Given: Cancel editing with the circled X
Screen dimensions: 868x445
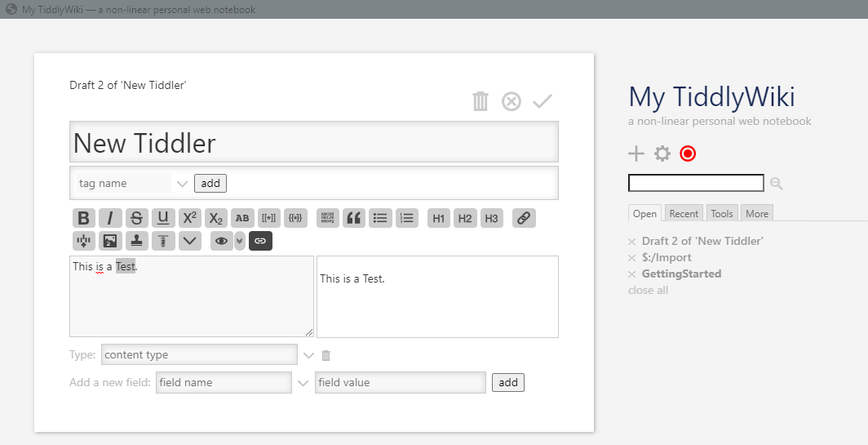Looking at the screenshot, I should pyautogui.click(x=511, y=101).
